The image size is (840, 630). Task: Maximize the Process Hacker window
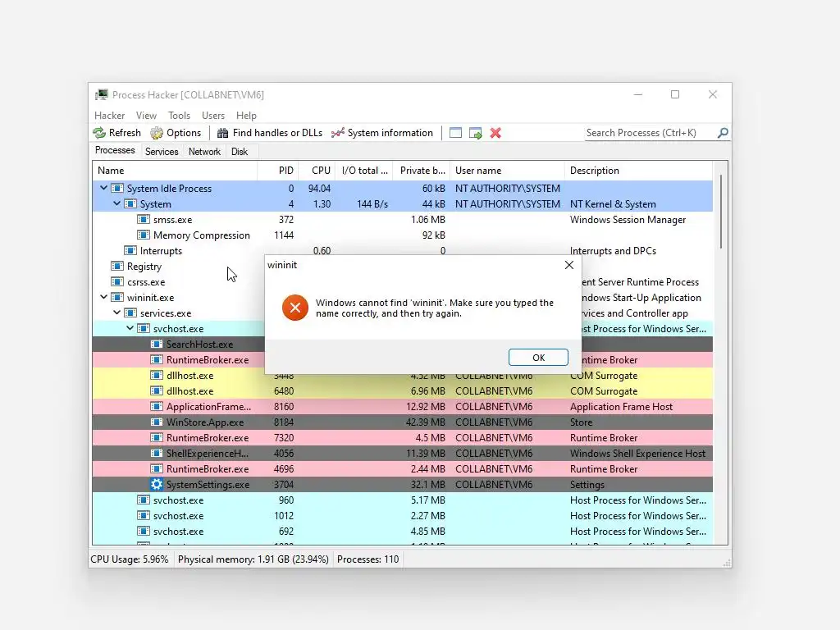675,94
